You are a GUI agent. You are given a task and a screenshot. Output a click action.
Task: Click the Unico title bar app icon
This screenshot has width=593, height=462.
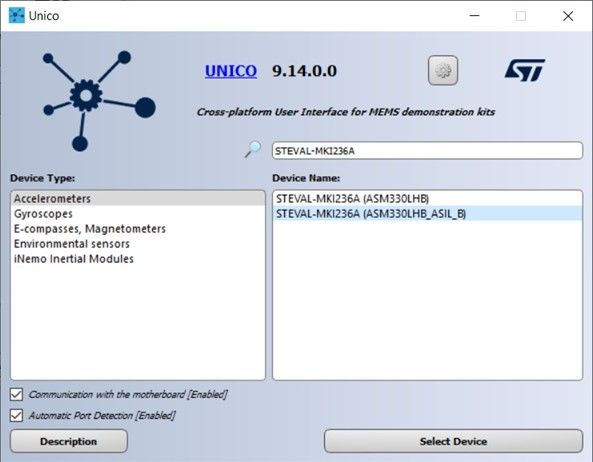coord(17,16)
